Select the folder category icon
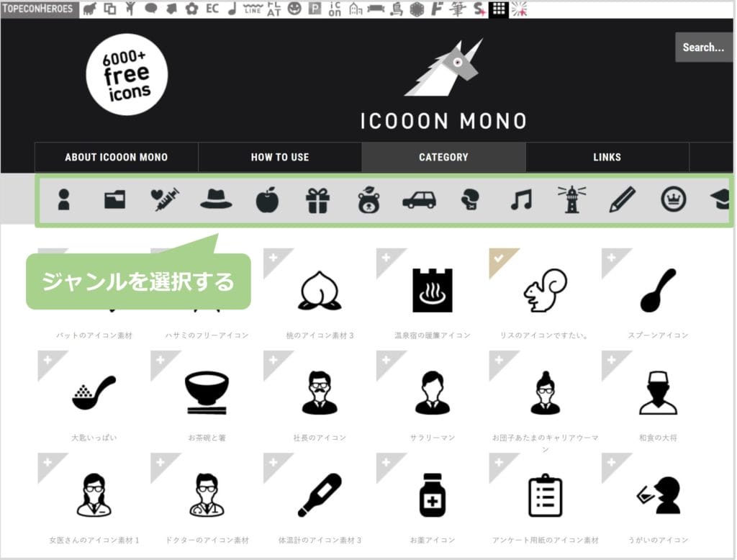The image size is (737, 560). (x=114, y=199)
